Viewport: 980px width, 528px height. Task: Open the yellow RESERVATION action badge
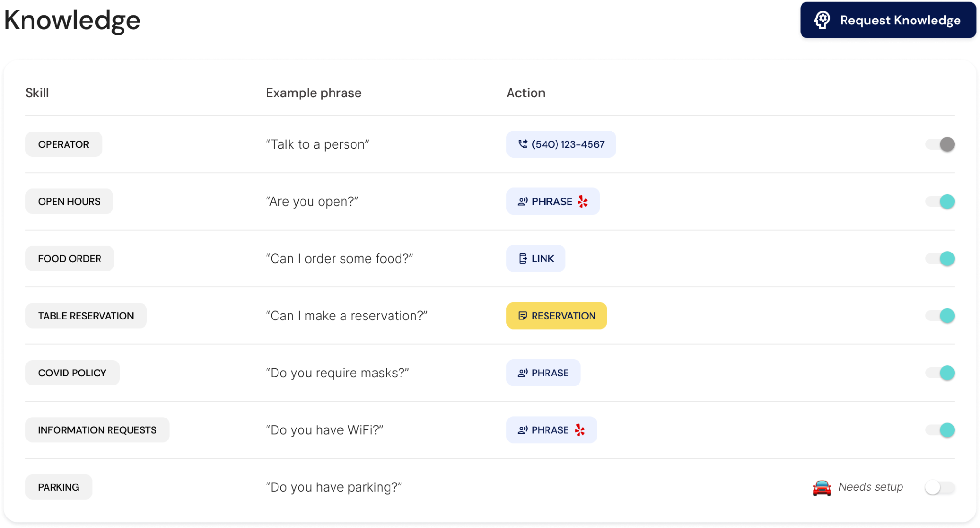click(557, 316)
